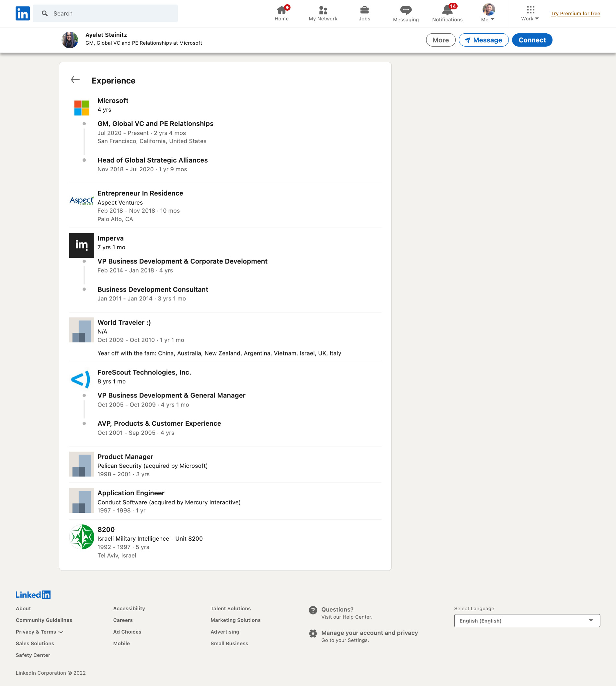Viewport: 616px width, 686px height.
Task: Open the Select Language dropdown
Action: pos(527,620)
